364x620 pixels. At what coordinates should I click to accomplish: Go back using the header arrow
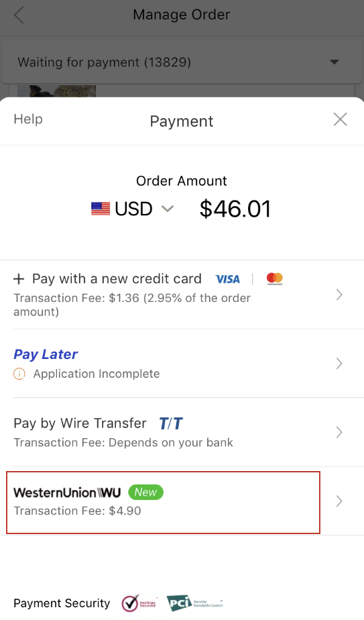19,15
